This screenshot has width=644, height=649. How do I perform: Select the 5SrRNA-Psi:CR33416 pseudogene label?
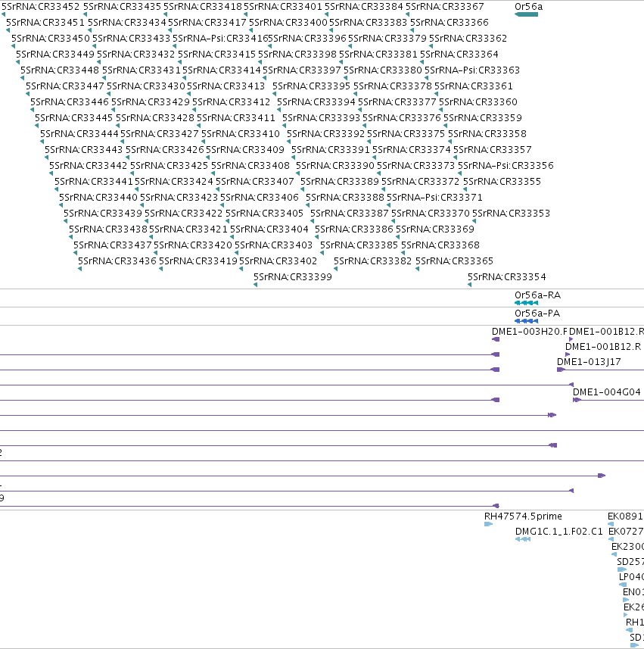(x=221, y=39)
